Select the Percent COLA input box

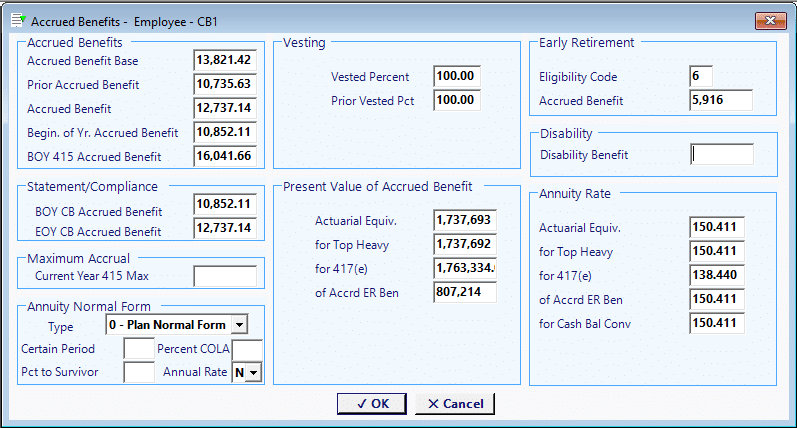pos(247,349)
